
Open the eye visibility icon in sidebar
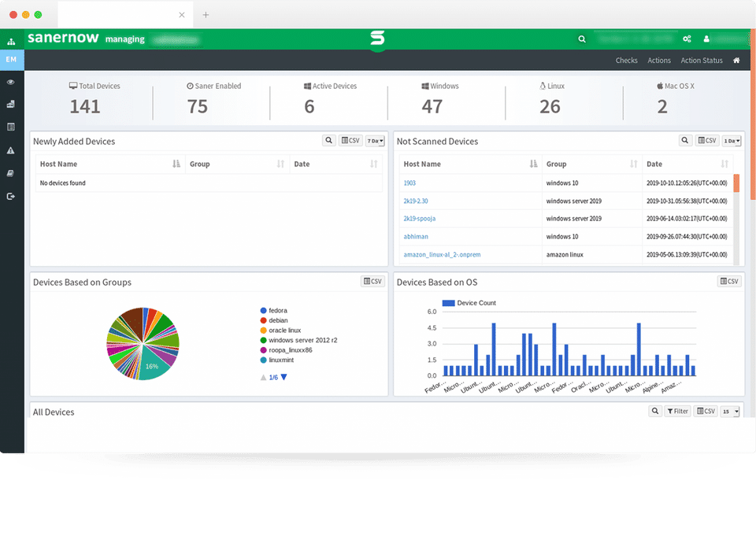10,82
